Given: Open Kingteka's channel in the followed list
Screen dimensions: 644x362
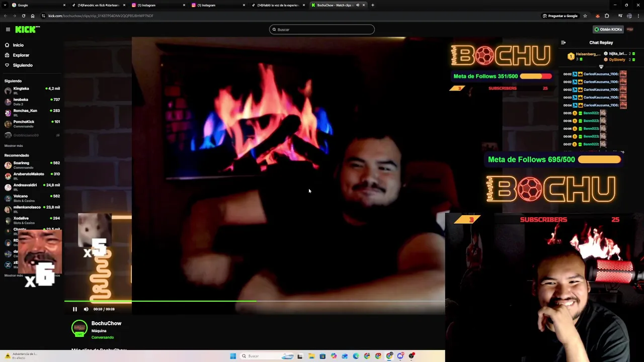Looking at the screenshot, I should [32, 90].
